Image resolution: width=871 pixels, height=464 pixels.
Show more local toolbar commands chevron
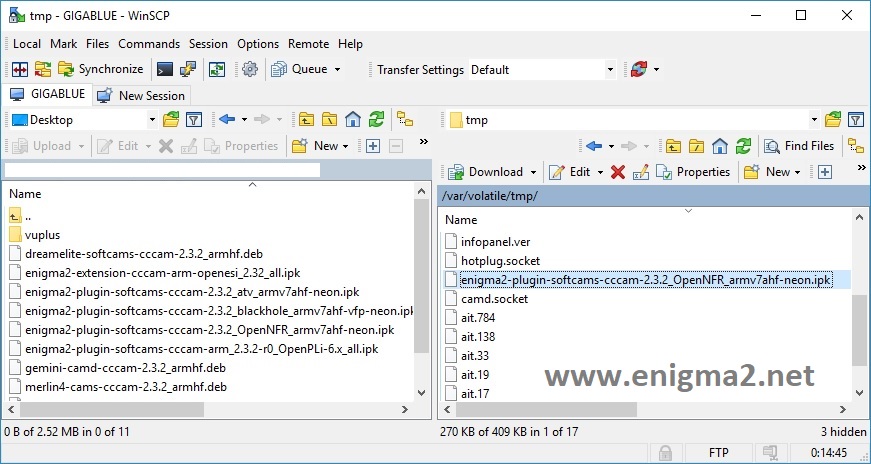[423, 142]
